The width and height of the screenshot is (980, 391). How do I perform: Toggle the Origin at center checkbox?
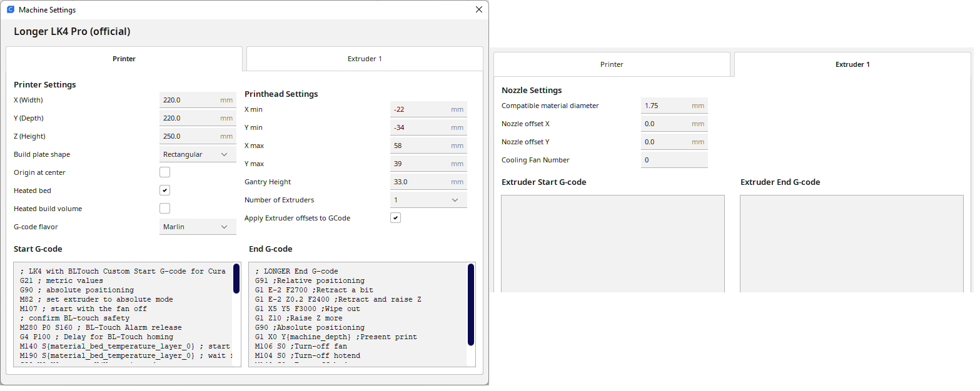[164, 172]
